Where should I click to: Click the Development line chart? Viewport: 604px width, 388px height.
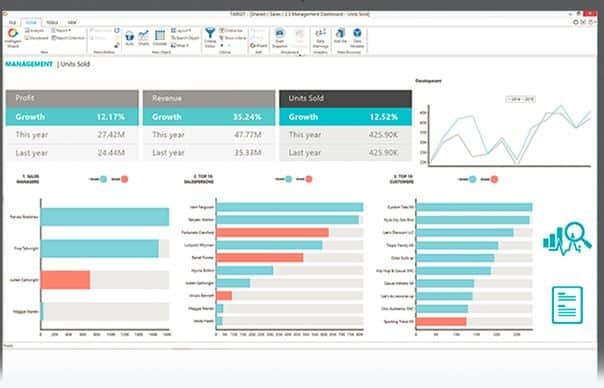tap(509, 135)
